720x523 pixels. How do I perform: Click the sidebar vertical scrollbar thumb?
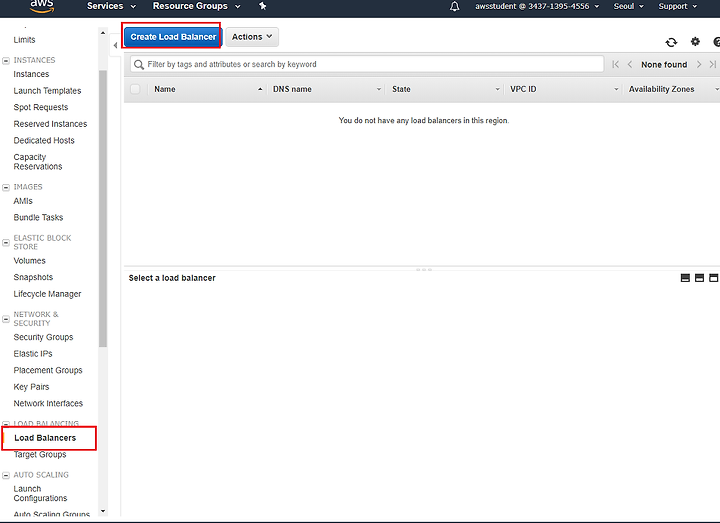click(103, 209)
